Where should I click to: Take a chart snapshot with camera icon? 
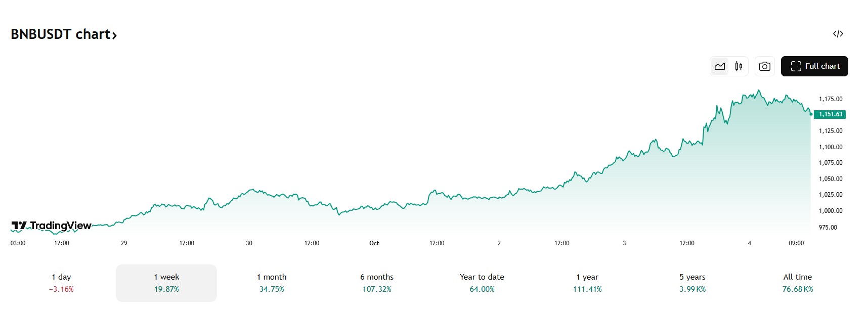click(x=764, y=66)
